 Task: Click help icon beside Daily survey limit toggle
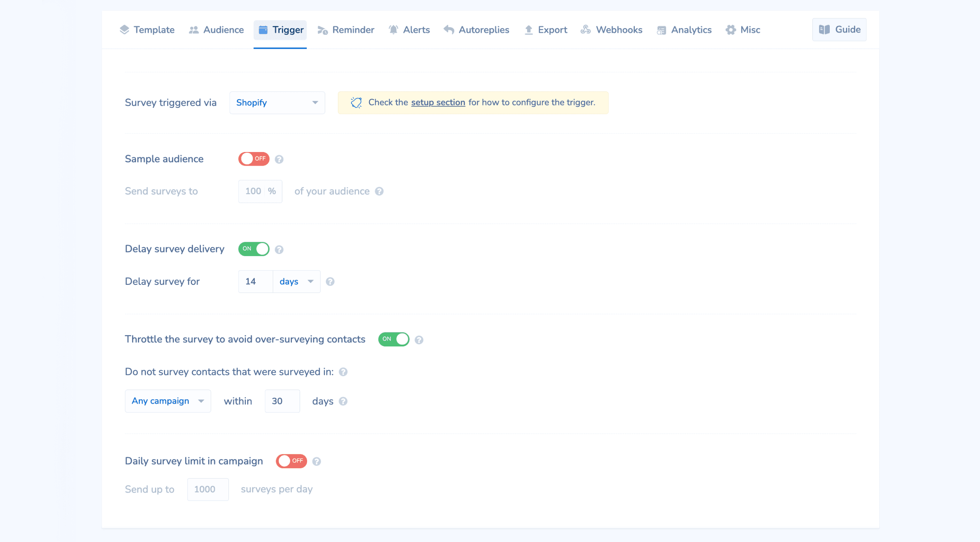coord(316,462)
